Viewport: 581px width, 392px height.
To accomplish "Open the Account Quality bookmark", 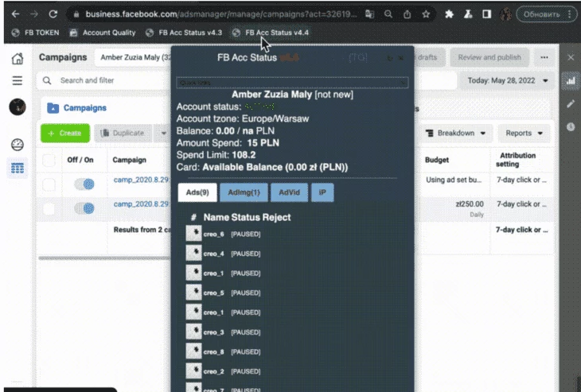I will tap(103, 33).
